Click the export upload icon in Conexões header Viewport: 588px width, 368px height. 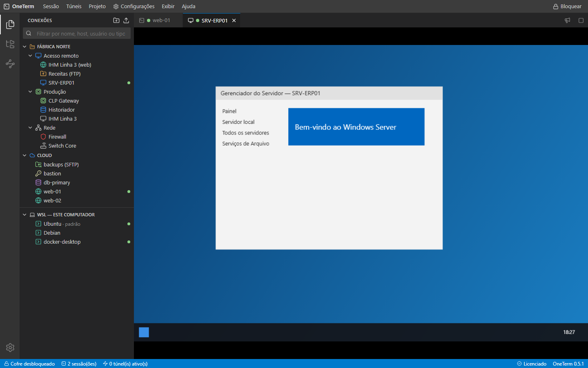pos(126,20)
